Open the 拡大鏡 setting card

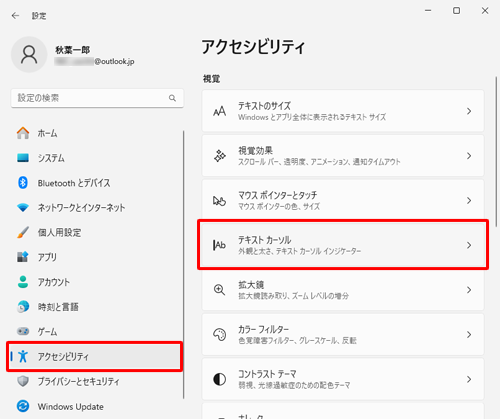click(343, 290)
